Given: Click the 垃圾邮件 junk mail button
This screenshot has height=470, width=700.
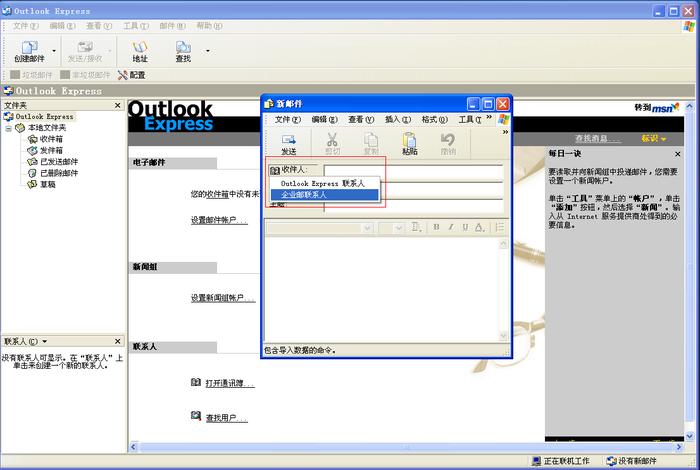Looking at the screenshot, I should click(x=32, y=75).
